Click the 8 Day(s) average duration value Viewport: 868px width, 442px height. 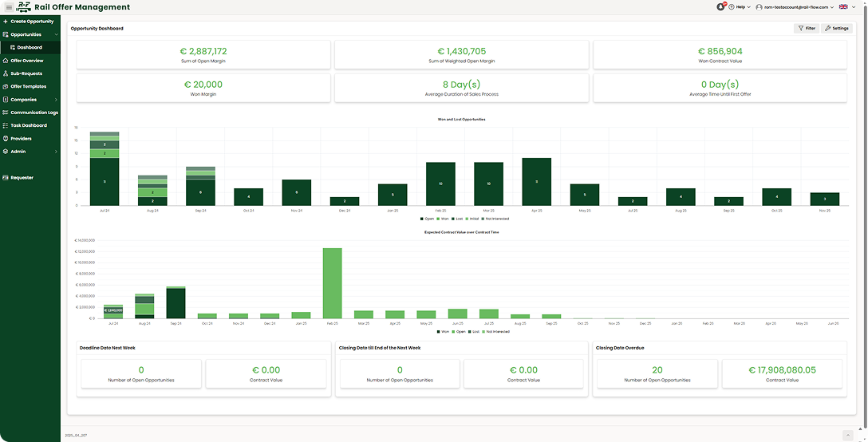coord(462,85)
